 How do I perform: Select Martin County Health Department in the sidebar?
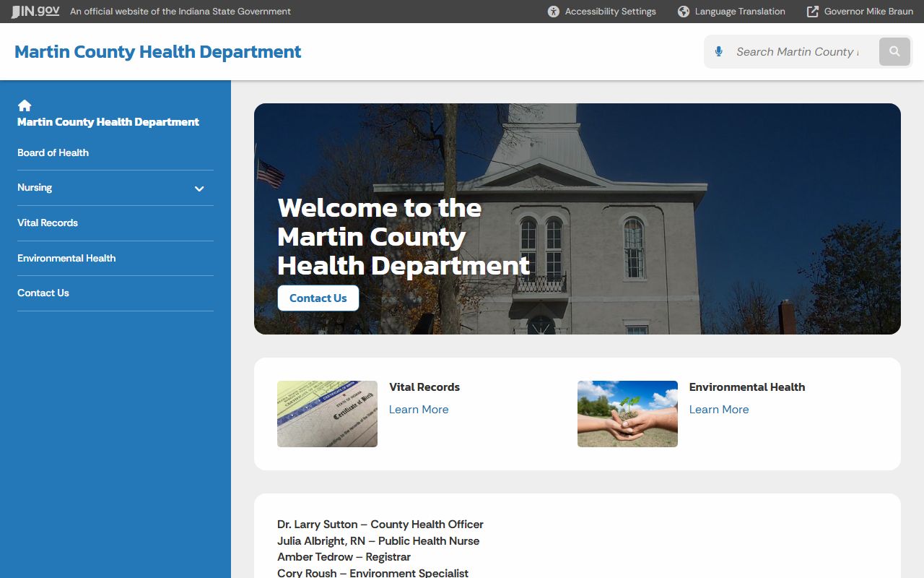[x=108, y=122]
